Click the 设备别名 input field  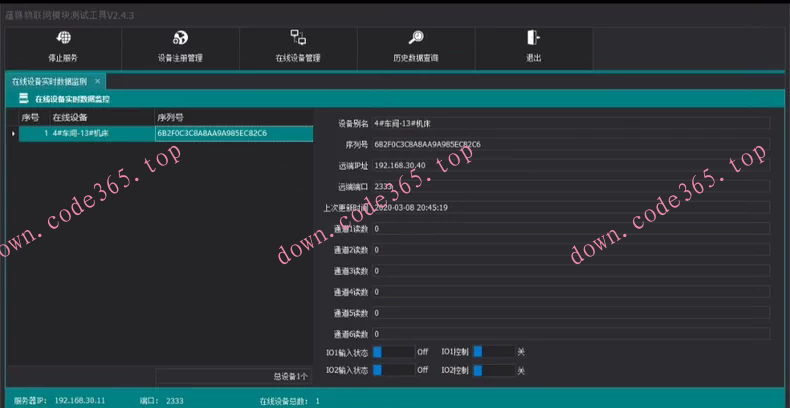pos(571,123)
